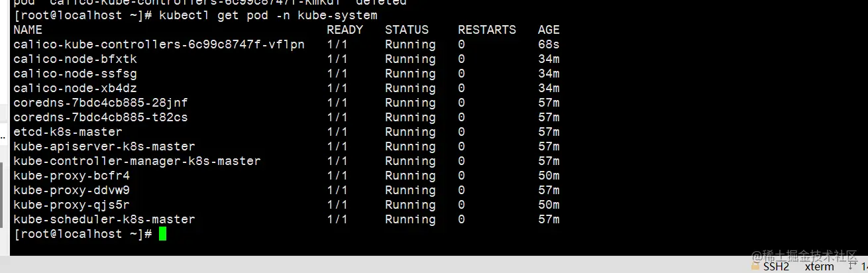The image size is (868, 273).
Task: Click the Running status of etcd-k8s-master
Action: coord(410,132)
